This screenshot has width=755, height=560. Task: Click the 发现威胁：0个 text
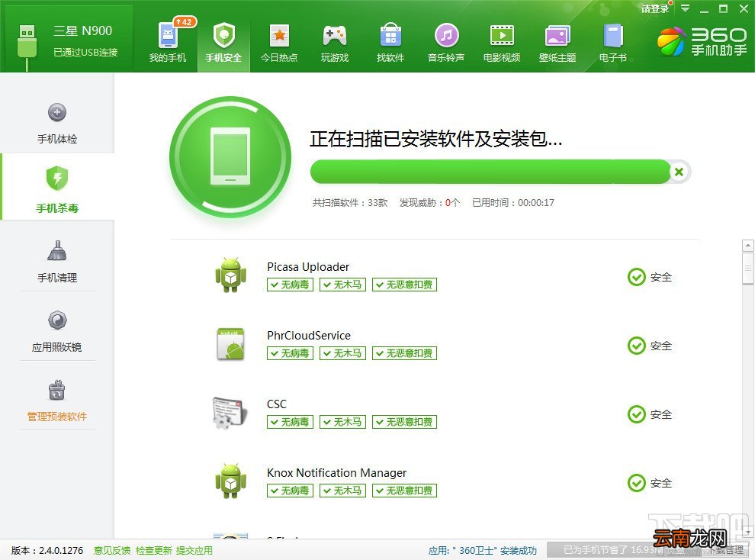429,203
